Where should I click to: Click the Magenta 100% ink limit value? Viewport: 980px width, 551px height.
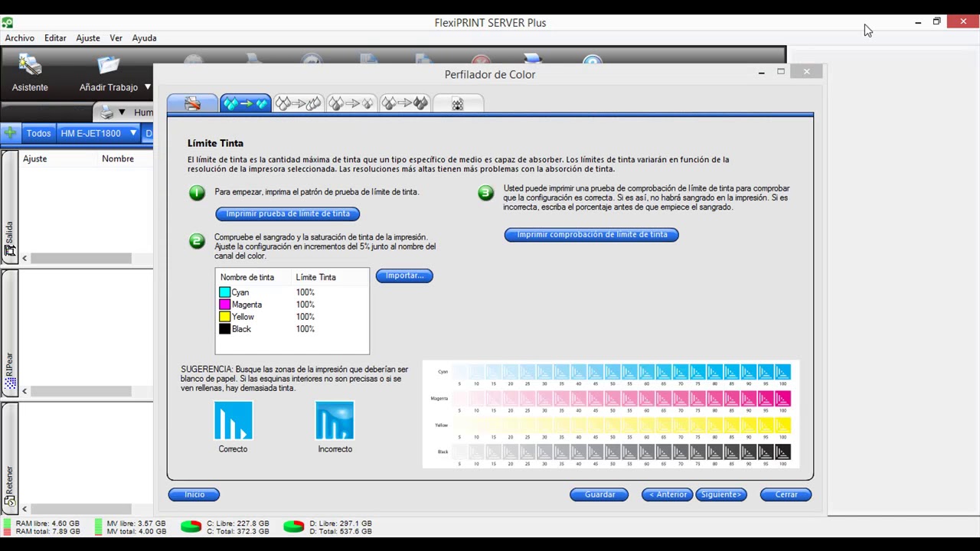[305, 305]
